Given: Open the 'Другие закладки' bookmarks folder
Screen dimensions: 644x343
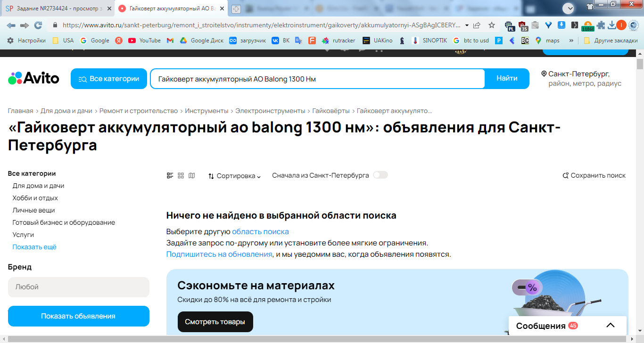Looking at the screenshot, I should point(610,41).
